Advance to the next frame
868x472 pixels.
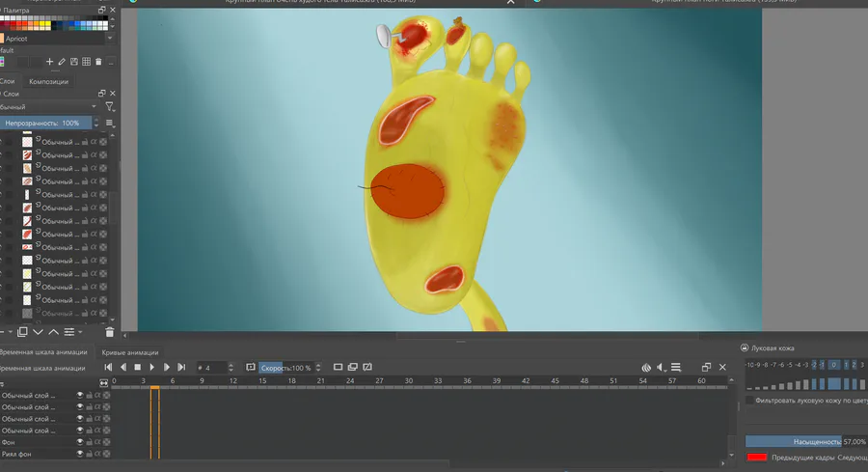pyautogui.click(x=166, y=367)
